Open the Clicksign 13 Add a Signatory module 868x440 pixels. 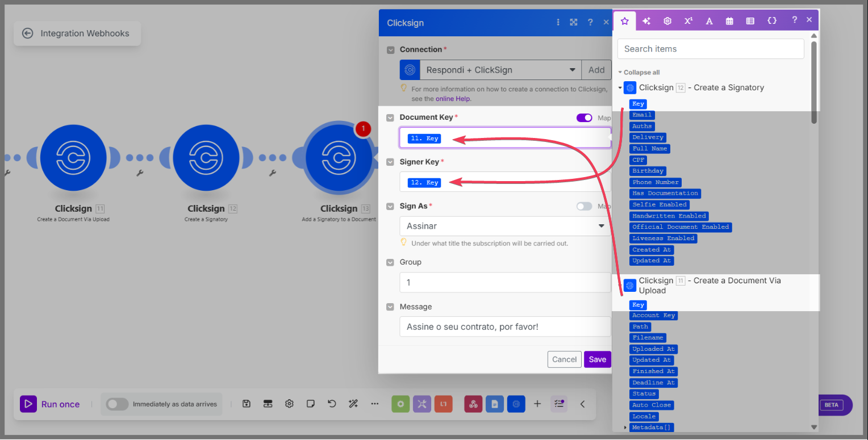pyautogui.click(x=339, y=158)
